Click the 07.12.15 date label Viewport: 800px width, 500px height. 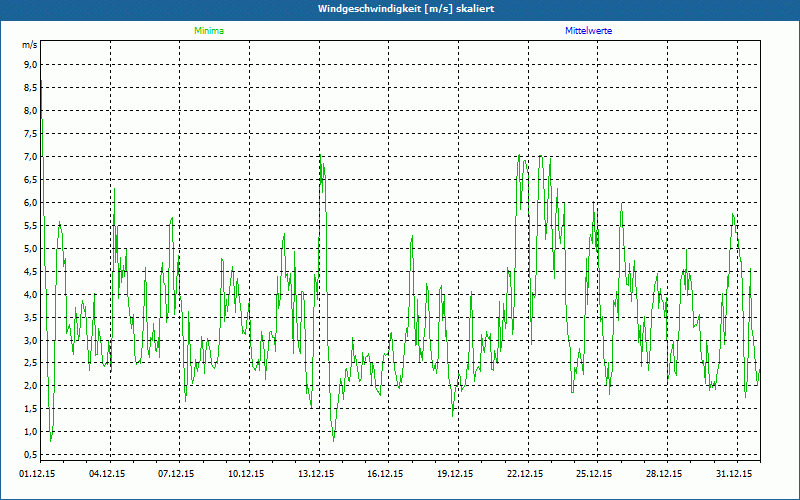point(176,474)
